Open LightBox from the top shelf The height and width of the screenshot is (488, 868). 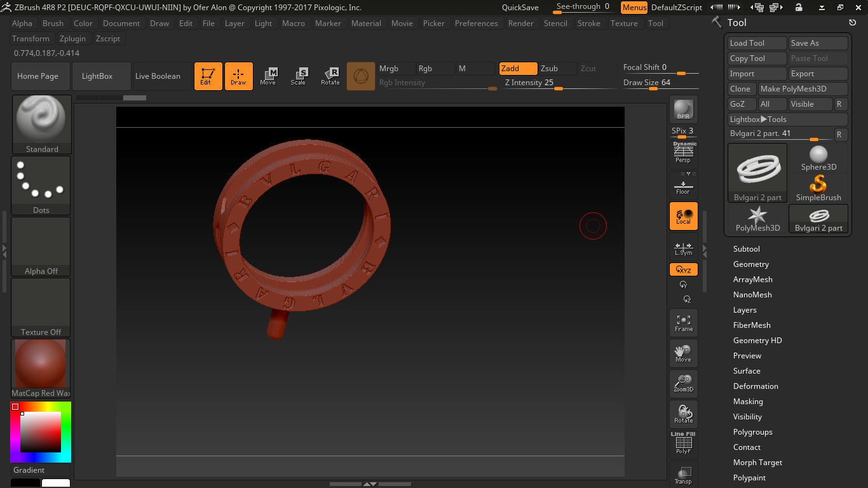[102, 76]
